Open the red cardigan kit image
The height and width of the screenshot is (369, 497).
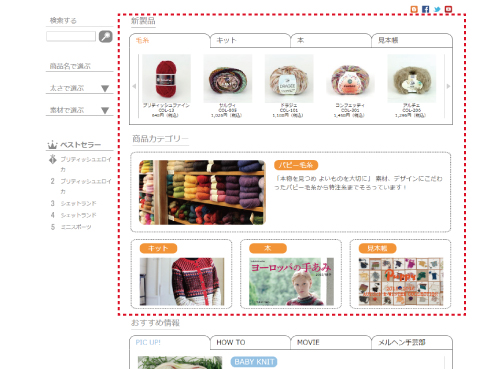(182, 281)
